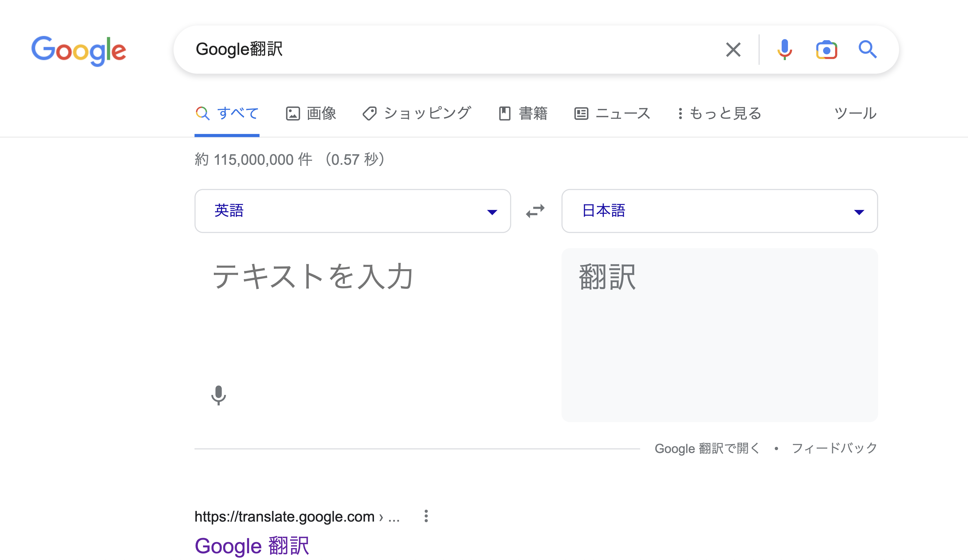Select the すべて tab

click(x=227, y=113)
